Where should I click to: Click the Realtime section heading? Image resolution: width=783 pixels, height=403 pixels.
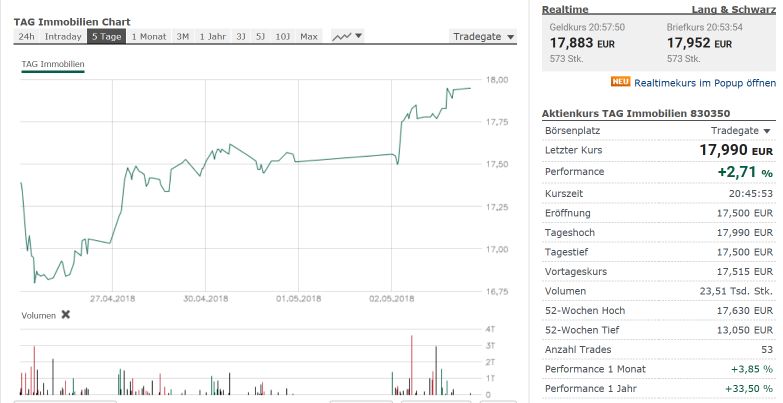pos(565,9)
